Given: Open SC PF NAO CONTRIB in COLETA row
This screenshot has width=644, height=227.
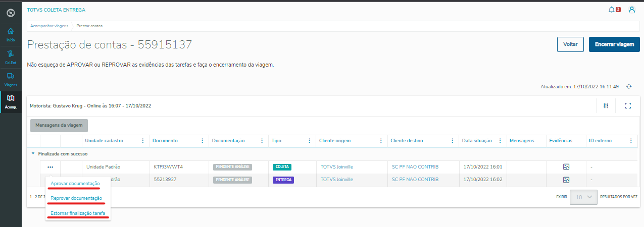Looking at the screenshot, I should 415,166.
